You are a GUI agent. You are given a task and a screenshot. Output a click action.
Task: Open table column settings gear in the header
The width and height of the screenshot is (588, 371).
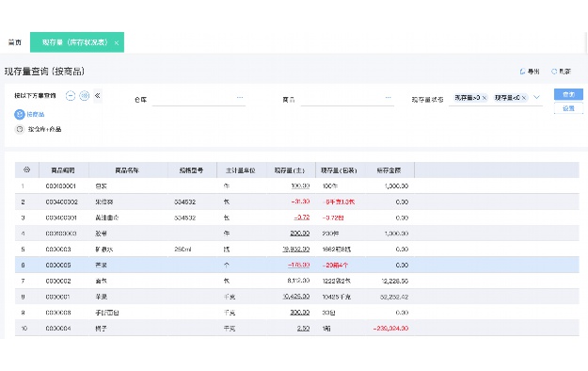(x=26, y=169)
